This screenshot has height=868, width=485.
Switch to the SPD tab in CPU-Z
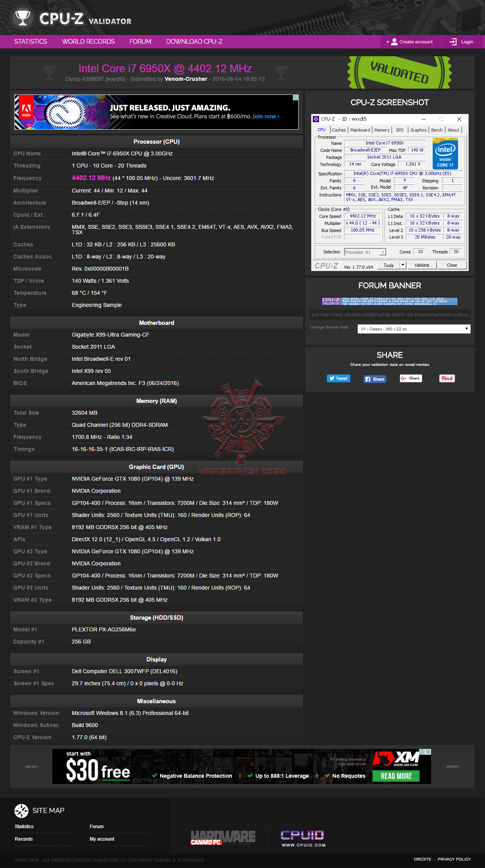400,130
